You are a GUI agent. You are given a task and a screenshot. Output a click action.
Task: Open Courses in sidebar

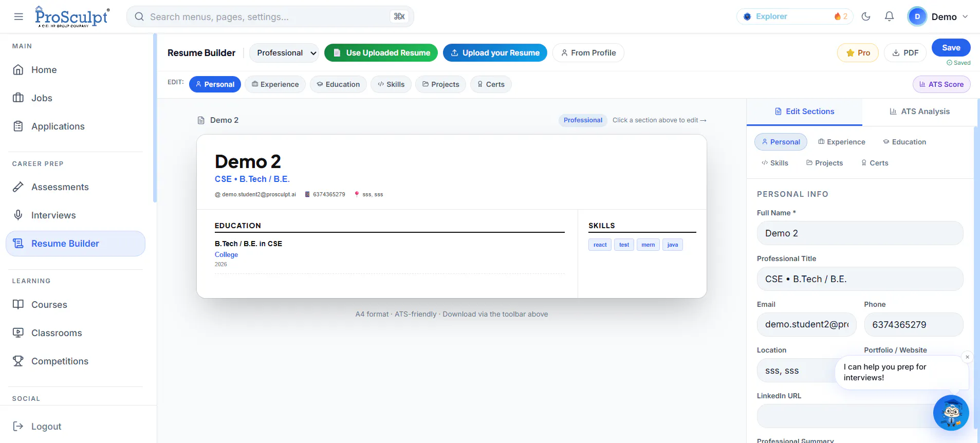point(76,305)
